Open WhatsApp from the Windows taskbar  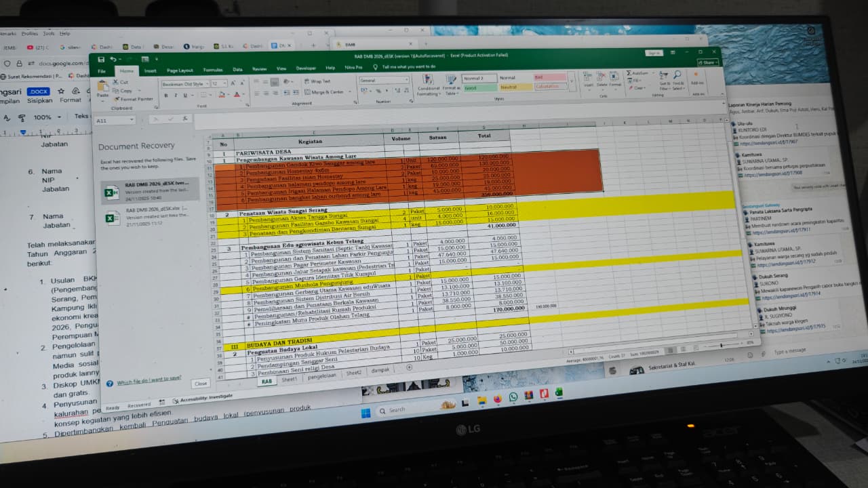pos(513,397)
